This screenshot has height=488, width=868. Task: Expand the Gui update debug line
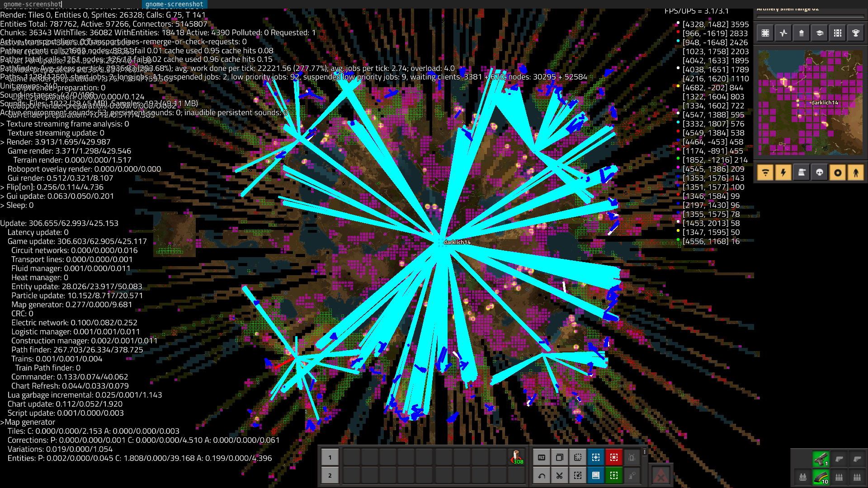[57, 196]
